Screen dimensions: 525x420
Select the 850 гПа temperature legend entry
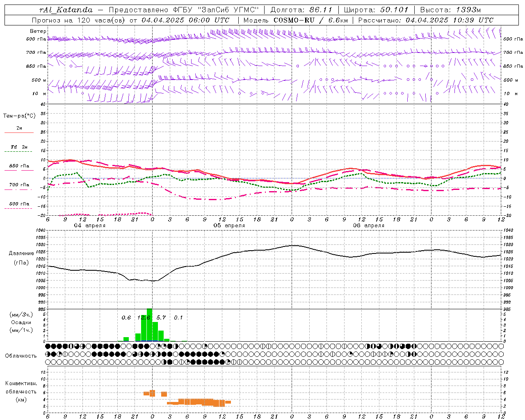[x=19, y=166]
